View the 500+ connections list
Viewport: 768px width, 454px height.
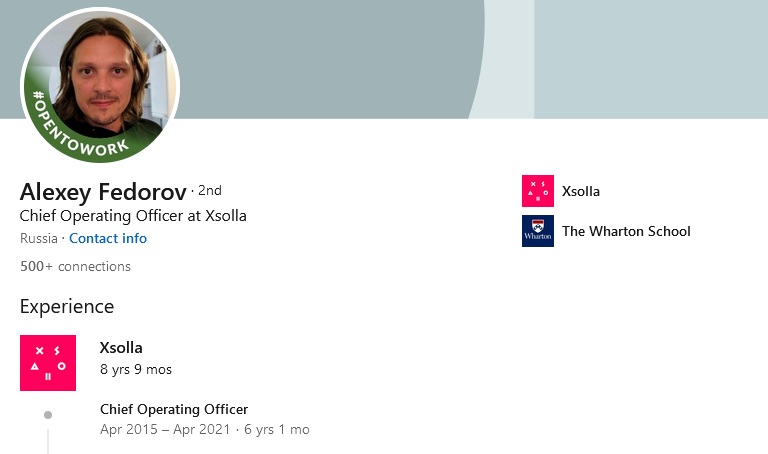tap(75, 266)
